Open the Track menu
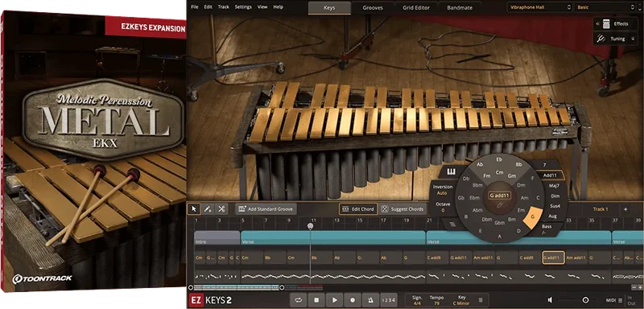This screenshot has height=309, width=644. (x=224, y=7)
